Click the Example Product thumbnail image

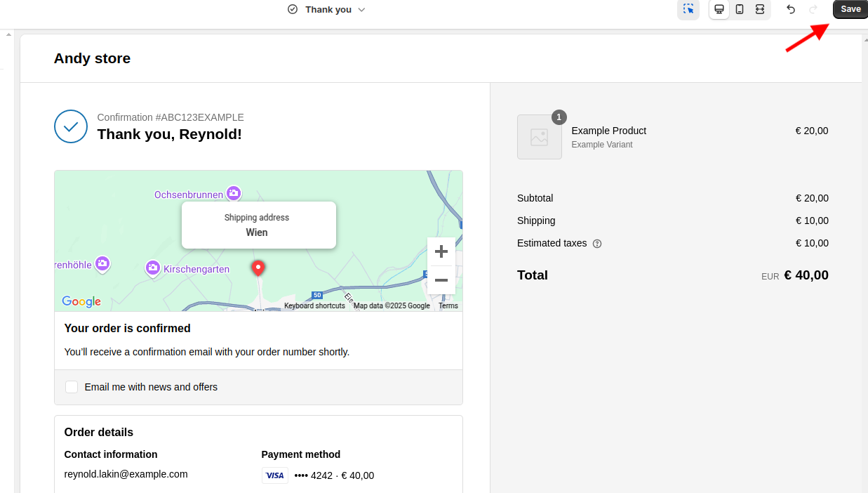(539, 137)
